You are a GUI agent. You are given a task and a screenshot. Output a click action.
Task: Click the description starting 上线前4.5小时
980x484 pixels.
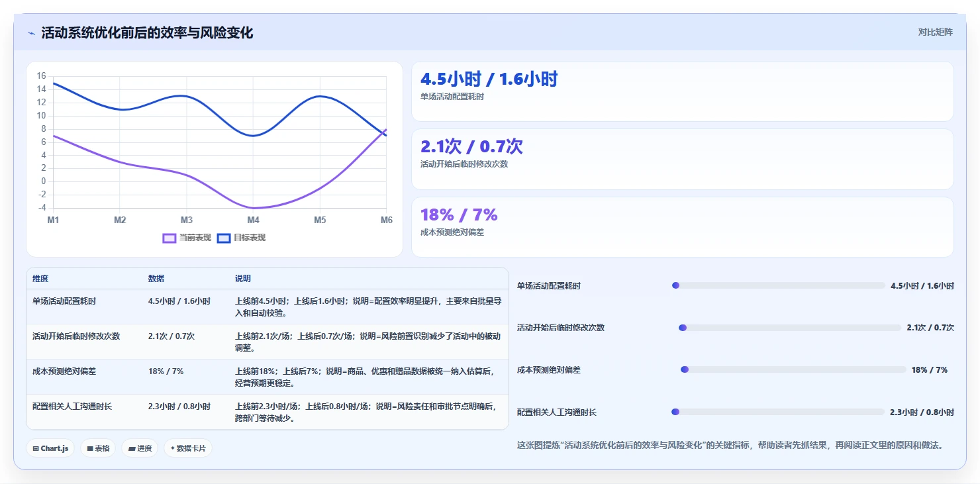click(368, 307)
